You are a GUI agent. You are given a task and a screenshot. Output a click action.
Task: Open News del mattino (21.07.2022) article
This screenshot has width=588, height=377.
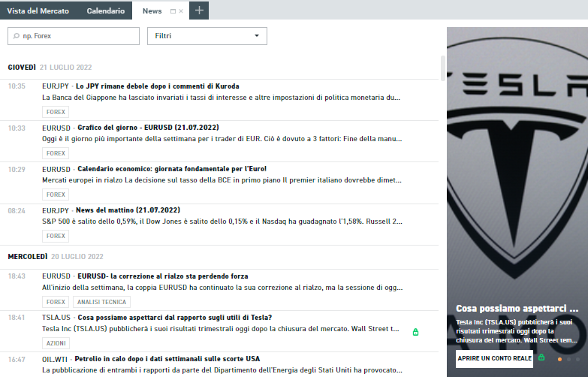coord(128,210)
